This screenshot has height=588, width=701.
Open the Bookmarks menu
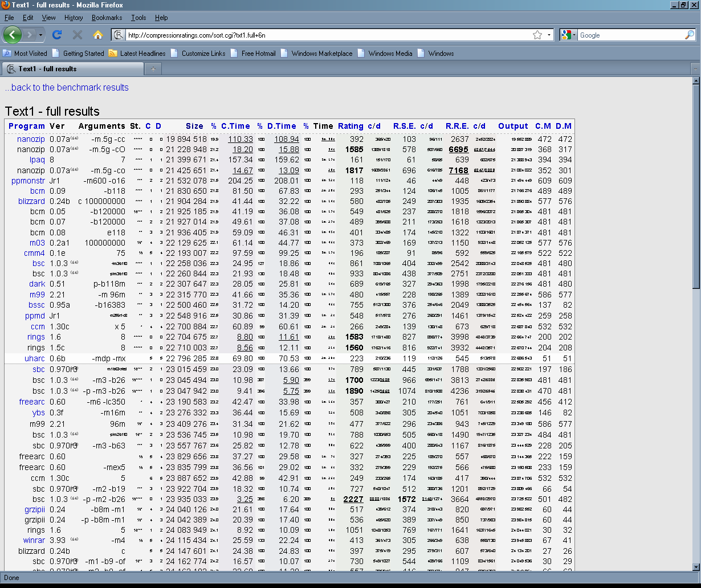point(107,18)
